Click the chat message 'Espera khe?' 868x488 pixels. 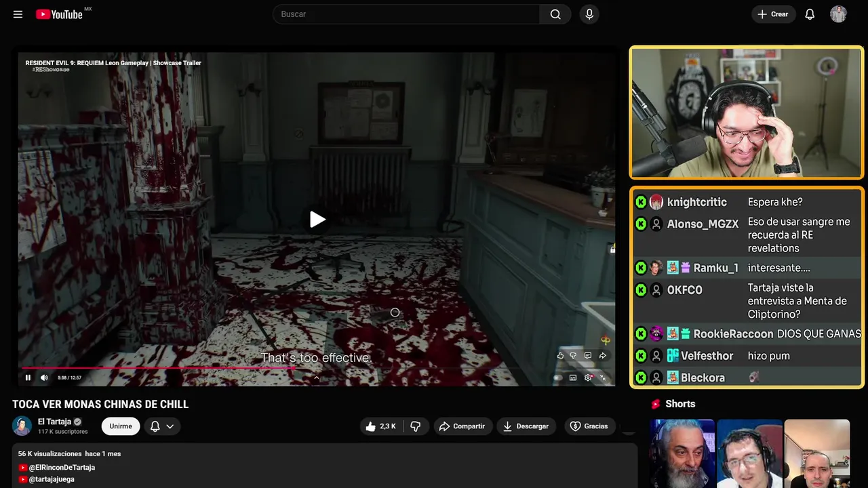pyautogui.click(x=775, y=202)
